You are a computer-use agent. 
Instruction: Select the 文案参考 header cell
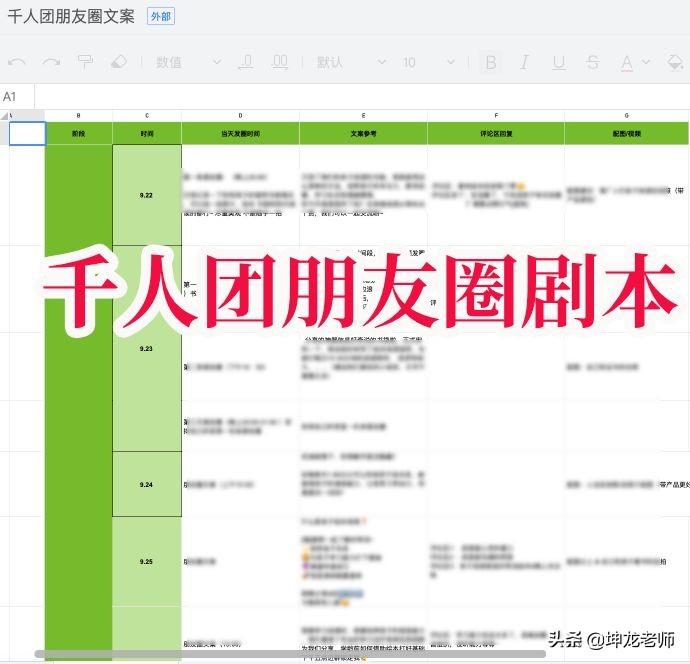point(363,133)
